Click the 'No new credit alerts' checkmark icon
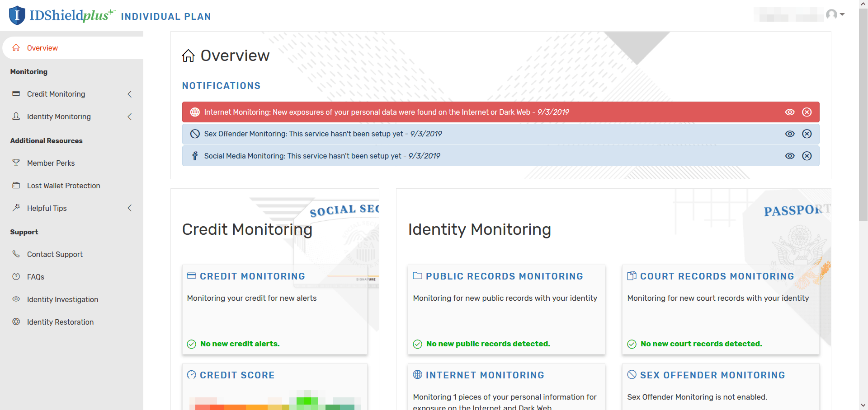Image resolution: width=868 pixels, height=410 pixels. (x=192, y=344)
